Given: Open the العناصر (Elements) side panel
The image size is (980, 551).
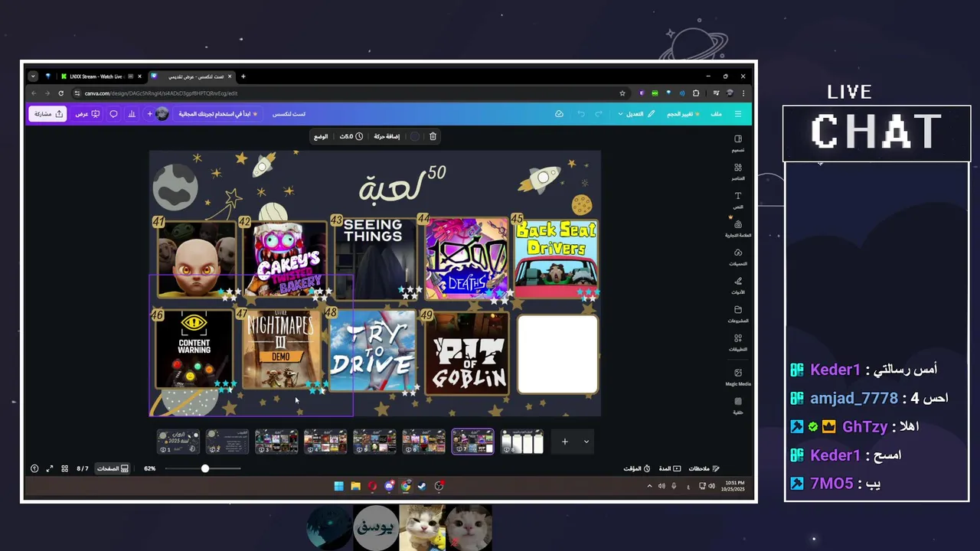Looking at the screenshot, I should pyautogui.click(x=738, y=171).
